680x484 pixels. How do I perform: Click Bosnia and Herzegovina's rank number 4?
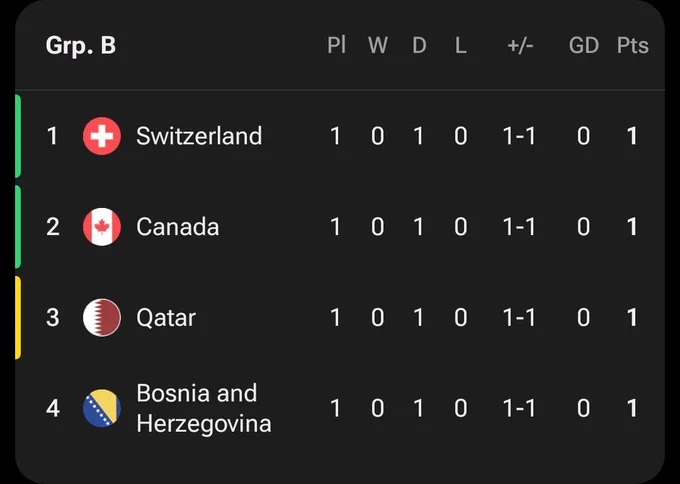52,408
